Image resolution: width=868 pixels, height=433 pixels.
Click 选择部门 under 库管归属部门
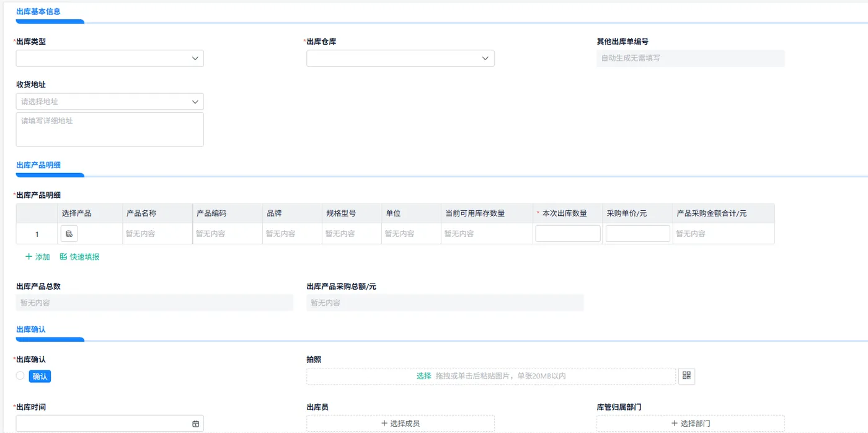pyautogui.click(x=691, y=424)
